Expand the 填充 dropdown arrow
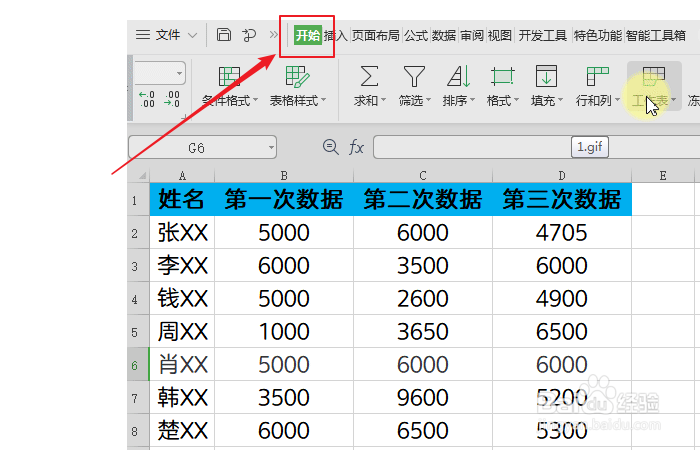The width and height of the screenshot is (700, 450). coord(561,100)
